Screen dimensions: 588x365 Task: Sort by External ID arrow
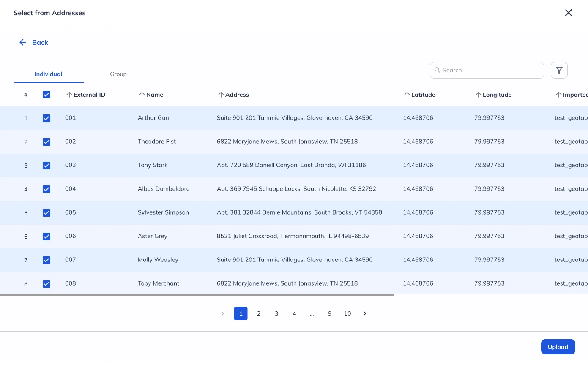pos(69,95)
